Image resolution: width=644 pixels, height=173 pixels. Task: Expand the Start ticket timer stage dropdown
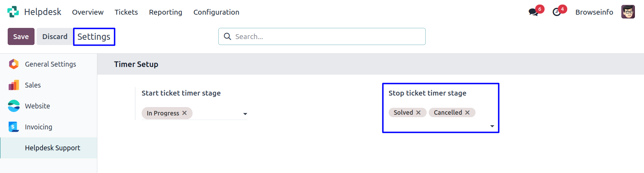245,114
